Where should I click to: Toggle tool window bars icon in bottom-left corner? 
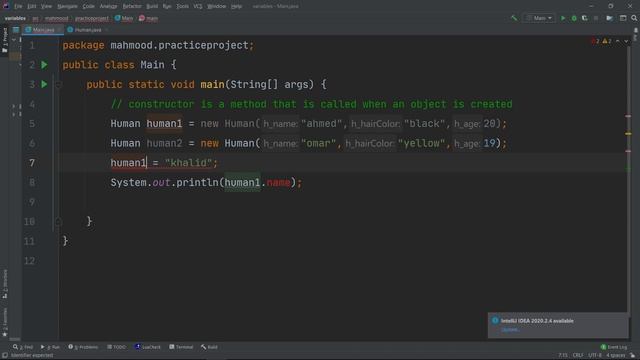coord(4,355)
